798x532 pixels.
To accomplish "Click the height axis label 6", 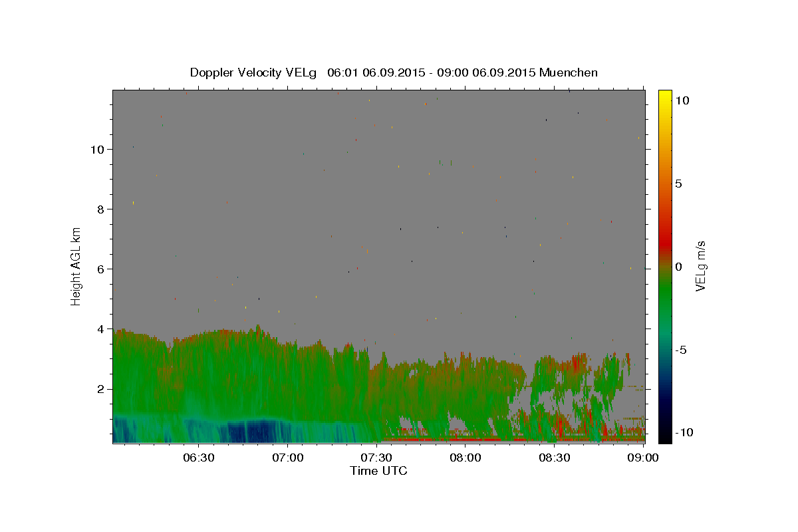I will 100,269.
